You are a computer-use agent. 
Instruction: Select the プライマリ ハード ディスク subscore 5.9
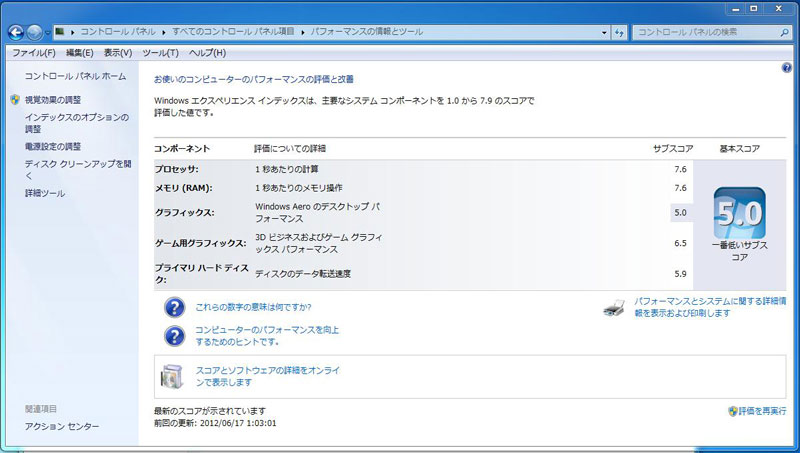pyautogui.click(x=680, y=274)
